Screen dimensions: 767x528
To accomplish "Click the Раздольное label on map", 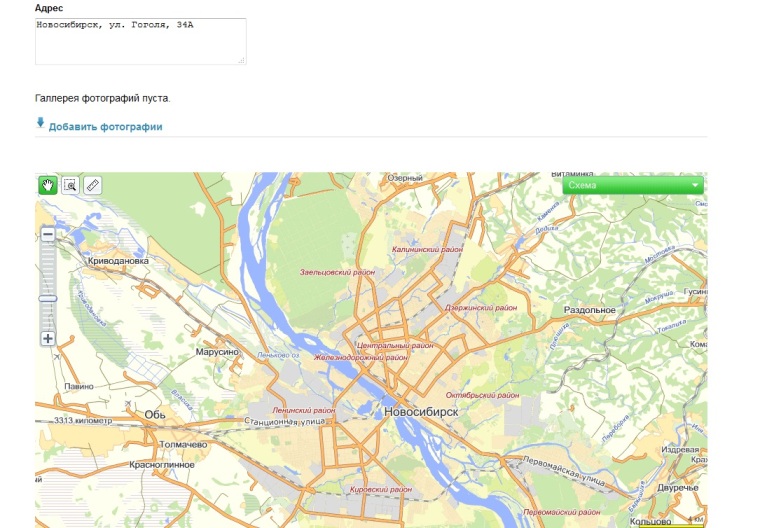I will [x=589, y=310].
